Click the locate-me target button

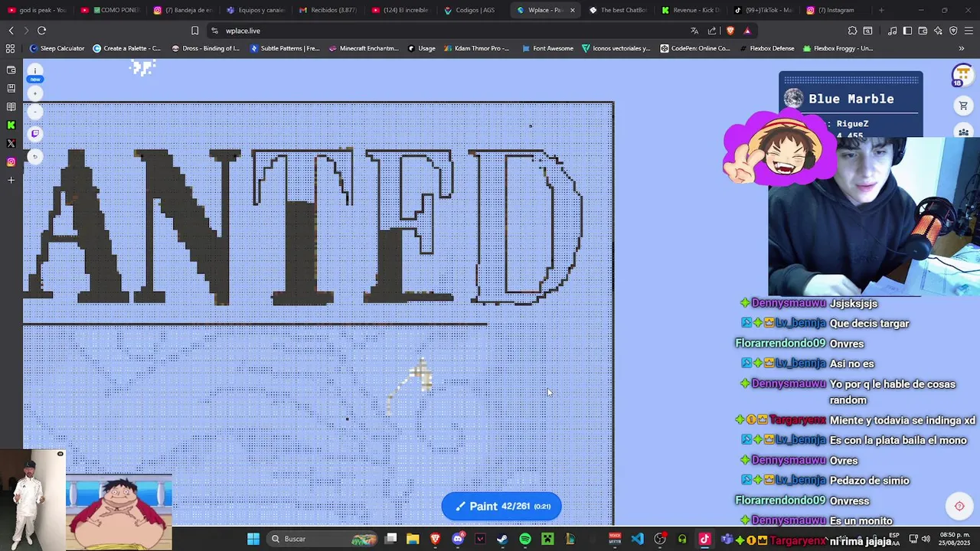pyautogui.click(x=959, y=506)
